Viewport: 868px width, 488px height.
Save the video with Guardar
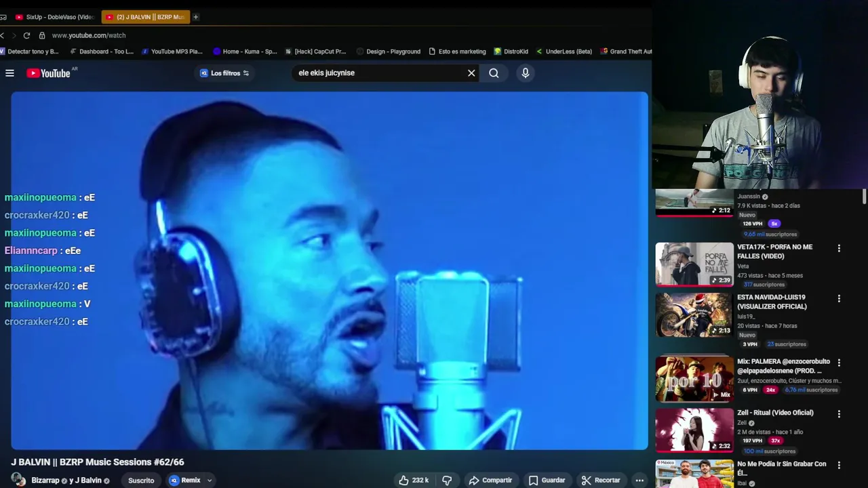coord(547,480)
